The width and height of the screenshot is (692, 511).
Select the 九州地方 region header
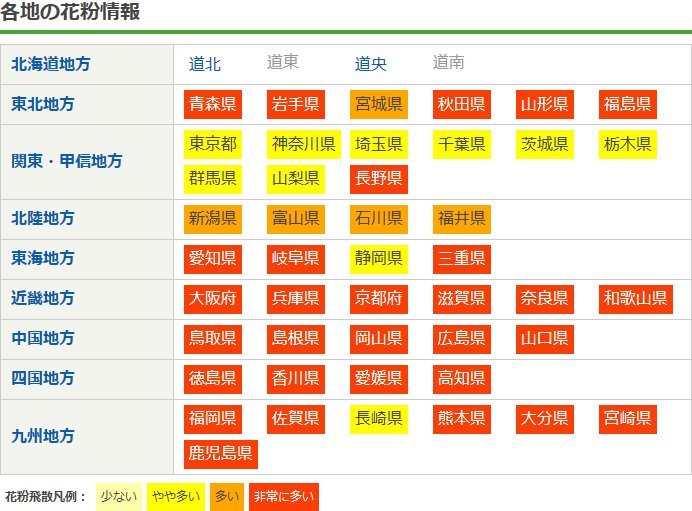coord(43,436)
